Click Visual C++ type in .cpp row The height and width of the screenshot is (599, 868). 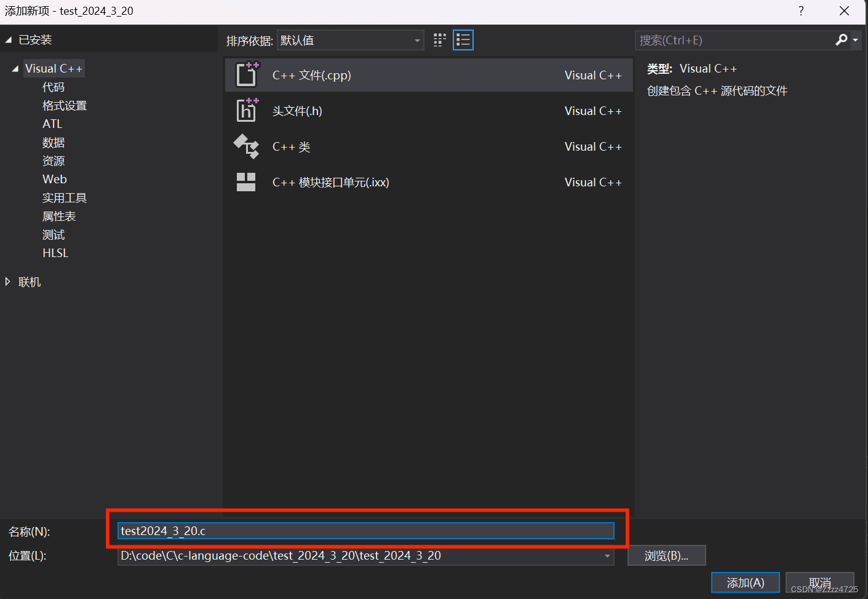coord(594,76)
